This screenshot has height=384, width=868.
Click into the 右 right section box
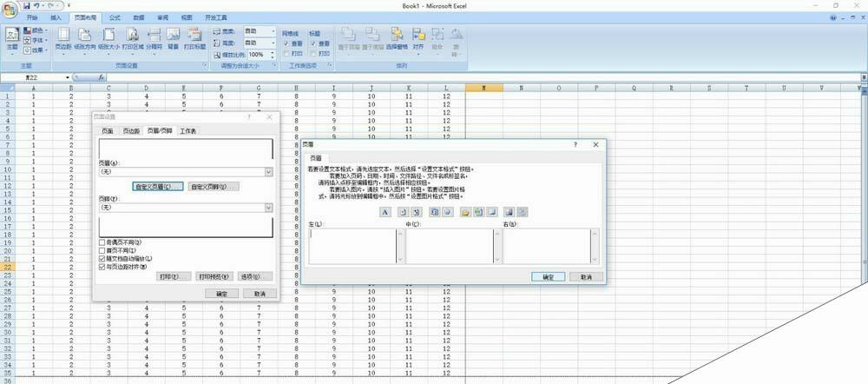(x=546, y=246)
